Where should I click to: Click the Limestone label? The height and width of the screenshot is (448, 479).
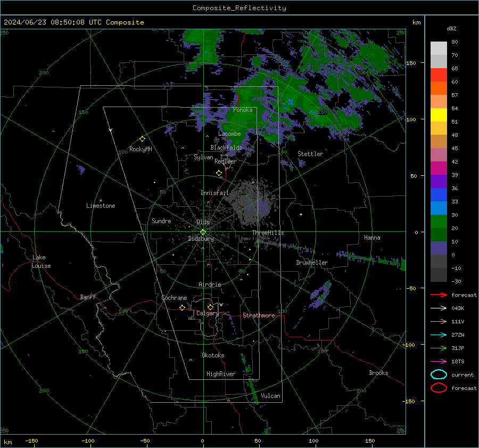(x=101, y=206)
